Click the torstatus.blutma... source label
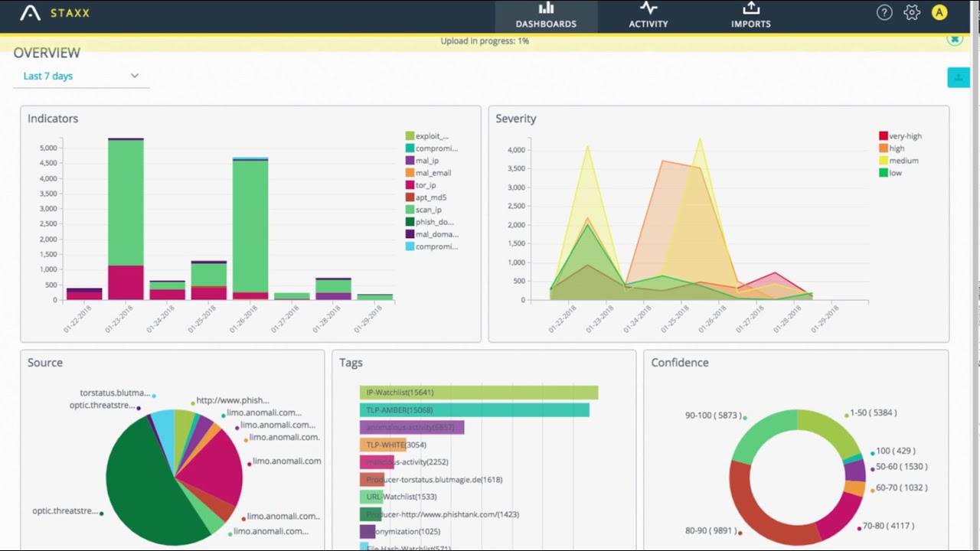This screenshot has width=980, height=551. [115, 393]
